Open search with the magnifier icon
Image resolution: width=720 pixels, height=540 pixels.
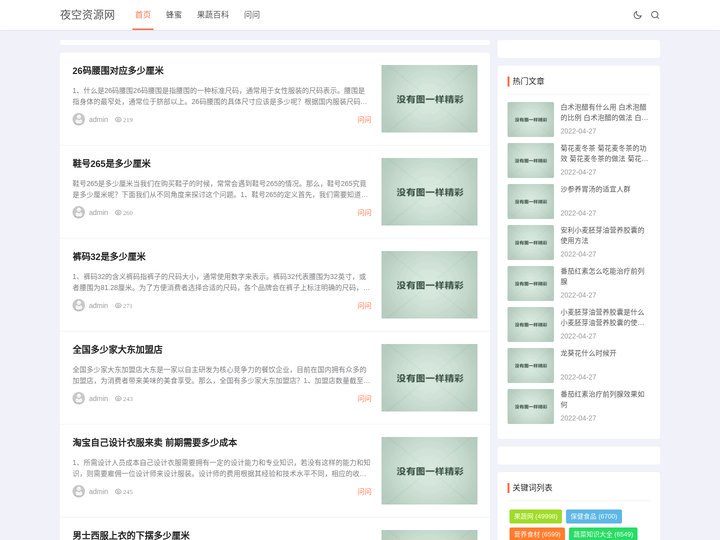tap(655, 15)
